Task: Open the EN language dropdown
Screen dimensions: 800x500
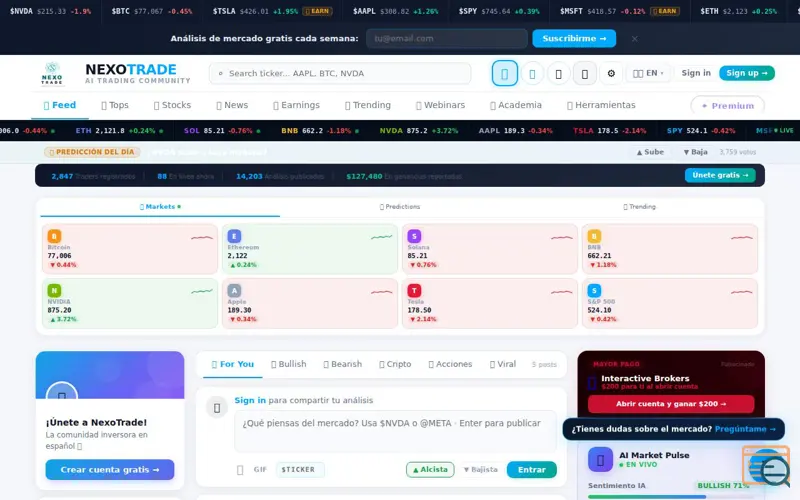Action: (x=648, y=73)
